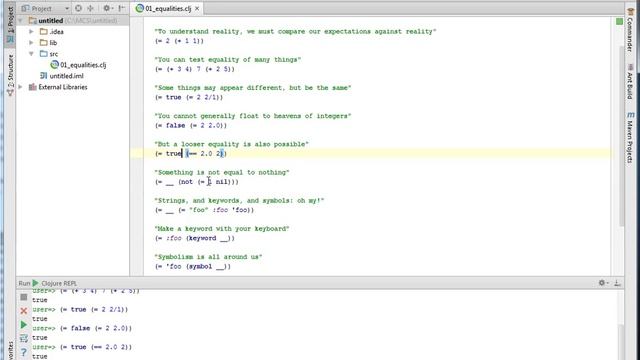
Task: Click green rerun arrow in REPL sidebar
Action: (24, 324)
